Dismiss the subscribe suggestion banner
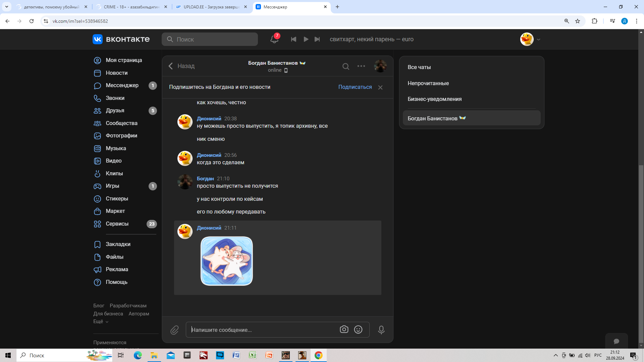The image size is (644, 362). click(380, 87)
